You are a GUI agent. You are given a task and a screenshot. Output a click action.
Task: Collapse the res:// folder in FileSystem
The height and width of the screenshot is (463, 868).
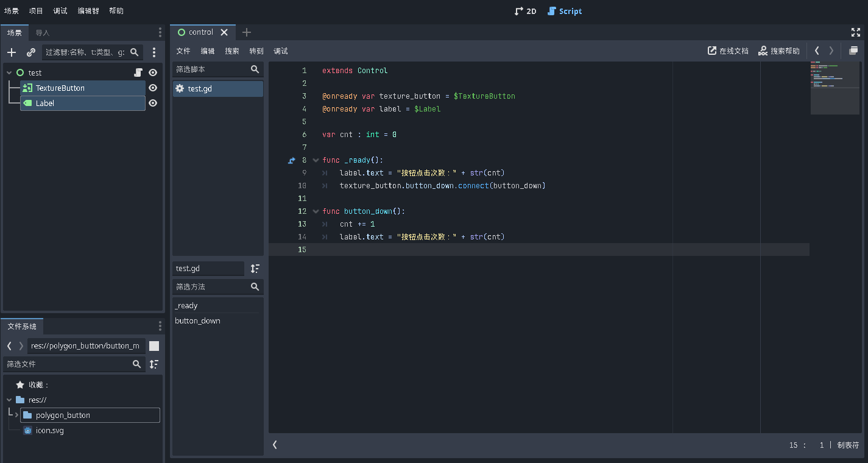[8, 400]
